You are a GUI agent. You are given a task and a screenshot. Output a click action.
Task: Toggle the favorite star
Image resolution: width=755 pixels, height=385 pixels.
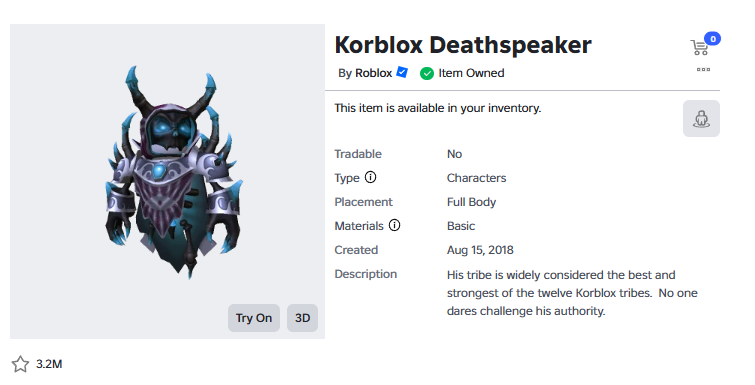coord(20,364)
